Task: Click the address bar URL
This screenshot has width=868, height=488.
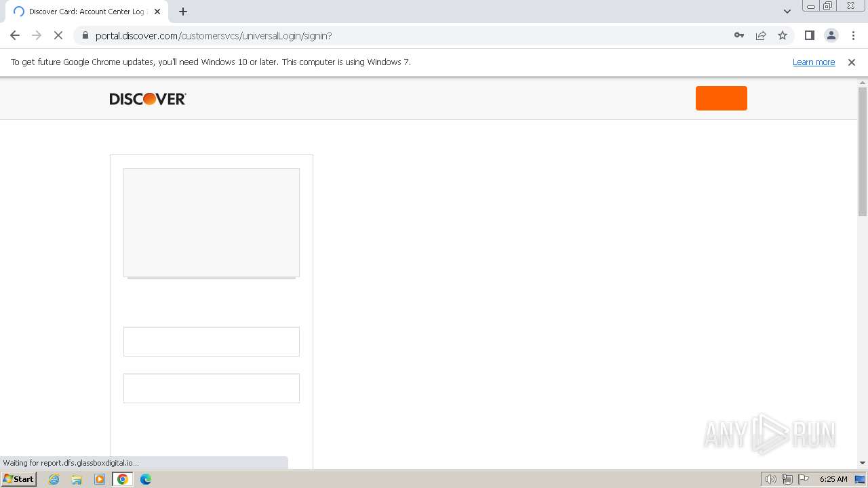Action: 214,35
